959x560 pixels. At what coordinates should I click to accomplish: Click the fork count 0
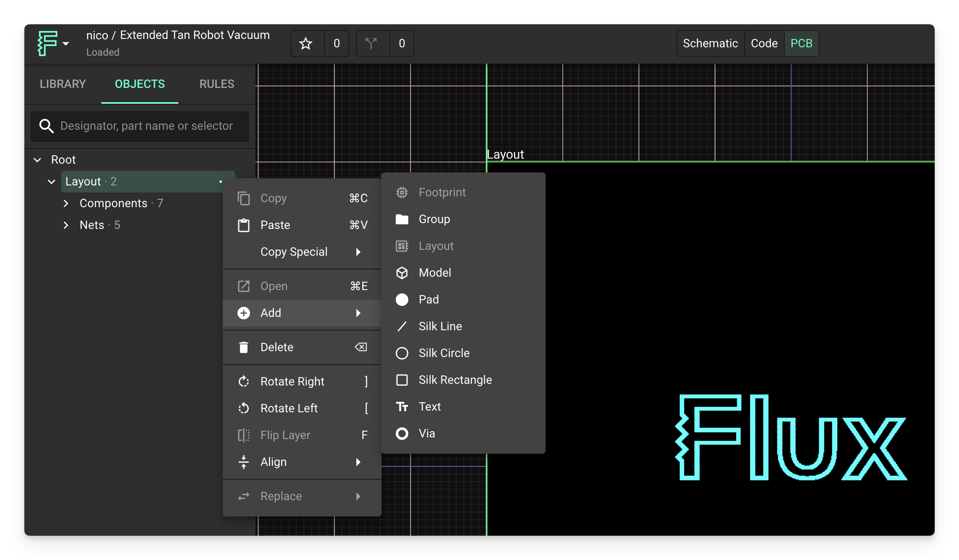[402, 44]
